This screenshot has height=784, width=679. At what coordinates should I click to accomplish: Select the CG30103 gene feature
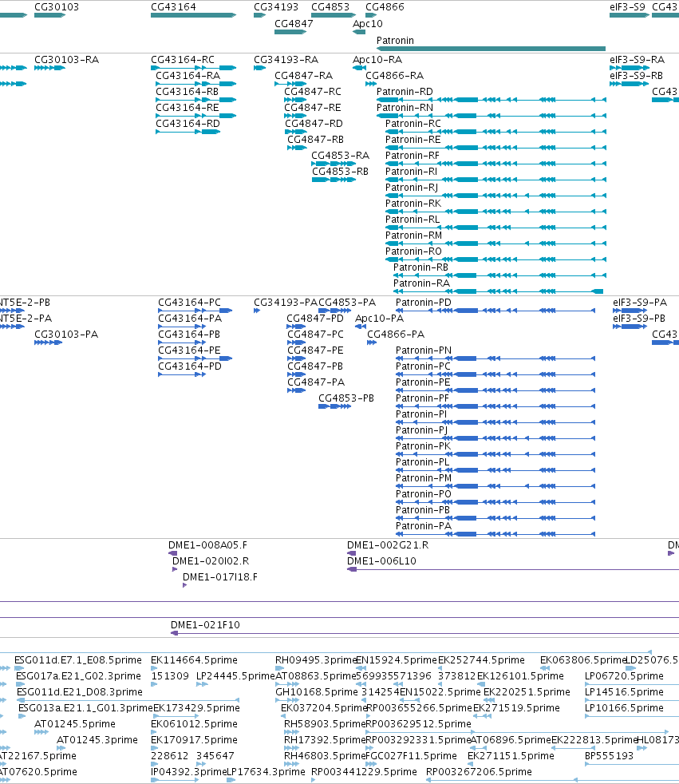(x=50, y=15)
